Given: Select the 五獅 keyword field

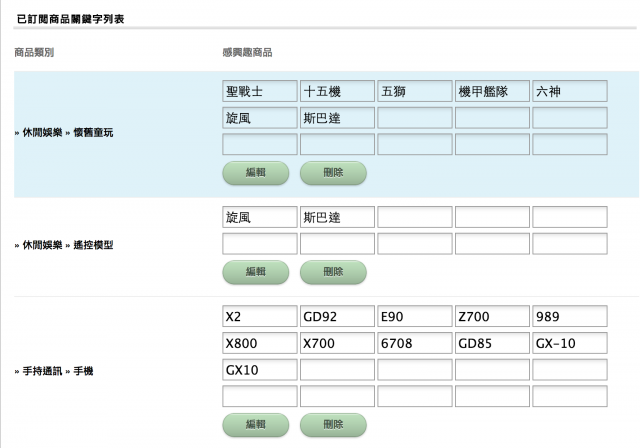Looking at the screenshot, I should point(415,91).
